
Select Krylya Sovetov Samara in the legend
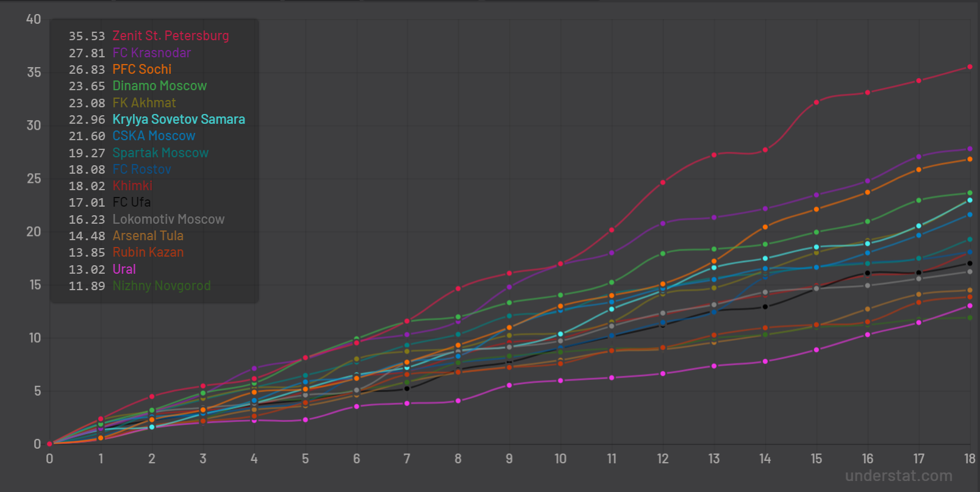[178, 119]
